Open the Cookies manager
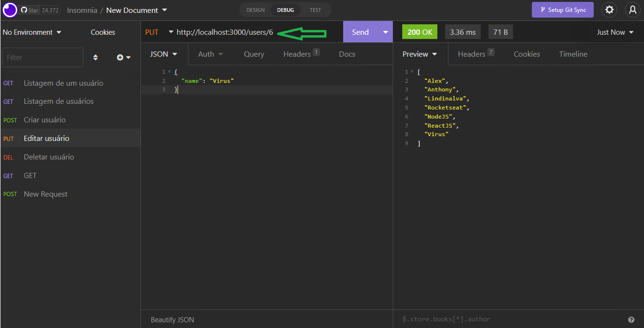Image resolution: width=644 pixels, height=328 pixels. [103, 32]
